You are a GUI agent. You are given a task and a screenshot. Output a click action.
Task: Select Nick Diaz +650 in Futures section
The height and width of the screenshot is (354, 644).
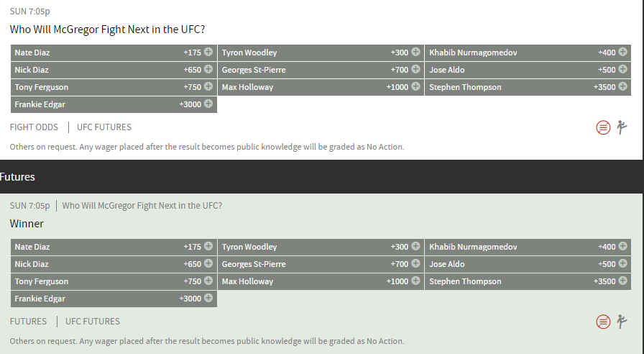pos(114,264)
